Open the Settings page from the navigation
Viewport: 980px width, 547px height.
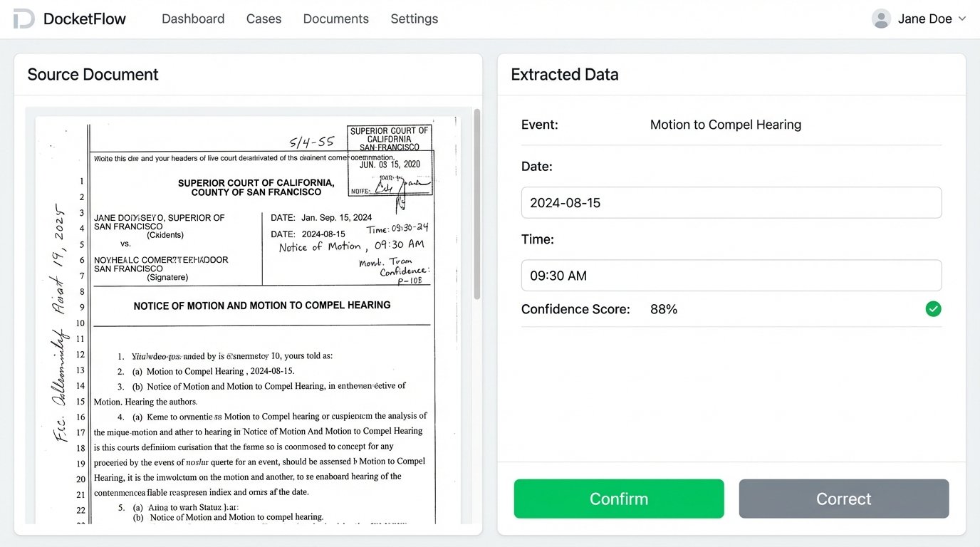click(414, 19)
